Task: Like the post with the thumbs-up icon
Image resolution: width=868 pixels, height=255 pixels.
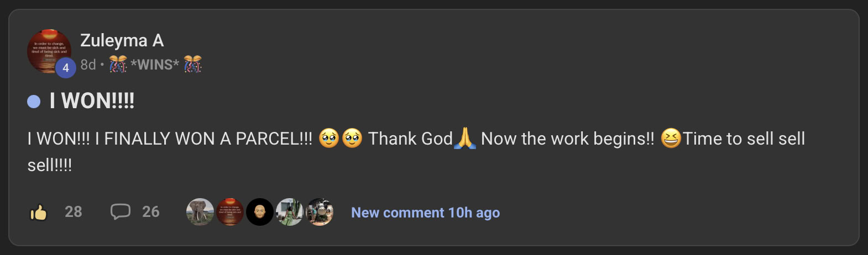Action: tap(38, 212)
